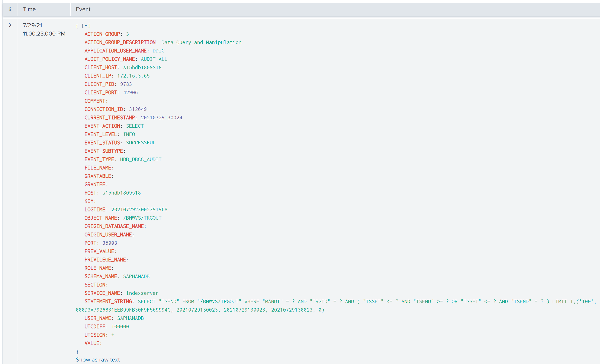Select the event timestamp 7/29/21 11:00:23.000 PM
The width and height of the screenshot is (600, 364).
coord(44,29)
